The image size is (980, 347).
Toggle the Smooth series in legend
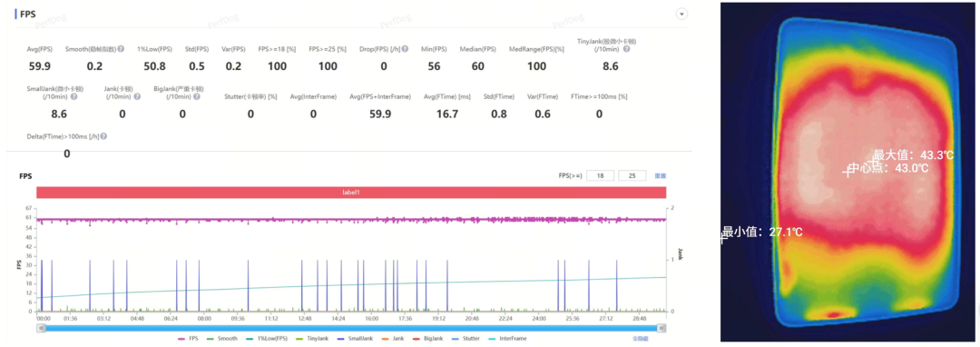(x=222, y=338)
